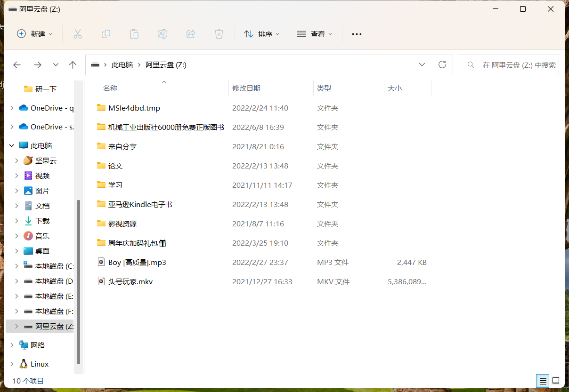Go forward with the right arrow

point(38,65)
